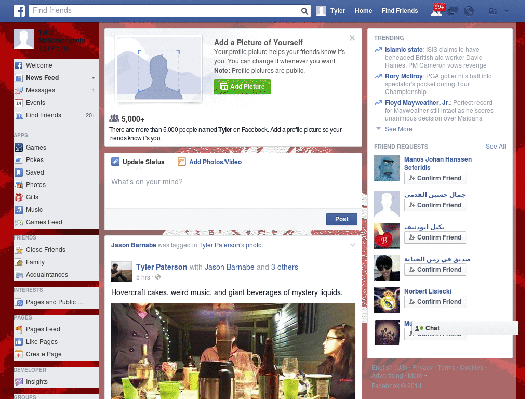Viewport: 532px width, 399px height.
Task: Click the Create Page plus icon
Action: click(x=19, y=354)
